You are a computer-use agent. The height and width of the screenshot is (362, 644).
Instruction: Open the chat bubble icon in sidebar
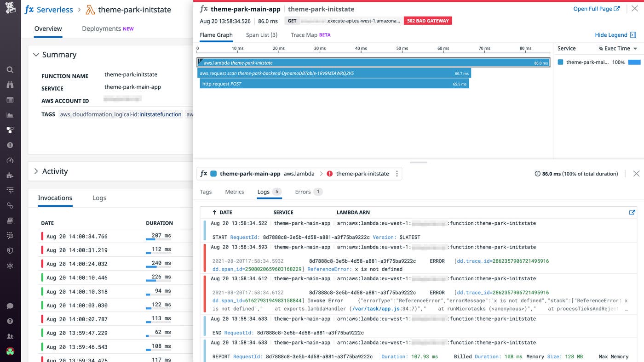(10, 306)
